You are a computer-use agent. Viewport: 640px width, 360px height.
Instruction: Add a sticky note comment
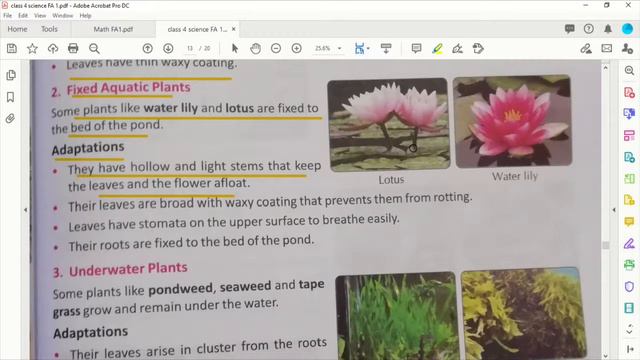pos(416,49)
